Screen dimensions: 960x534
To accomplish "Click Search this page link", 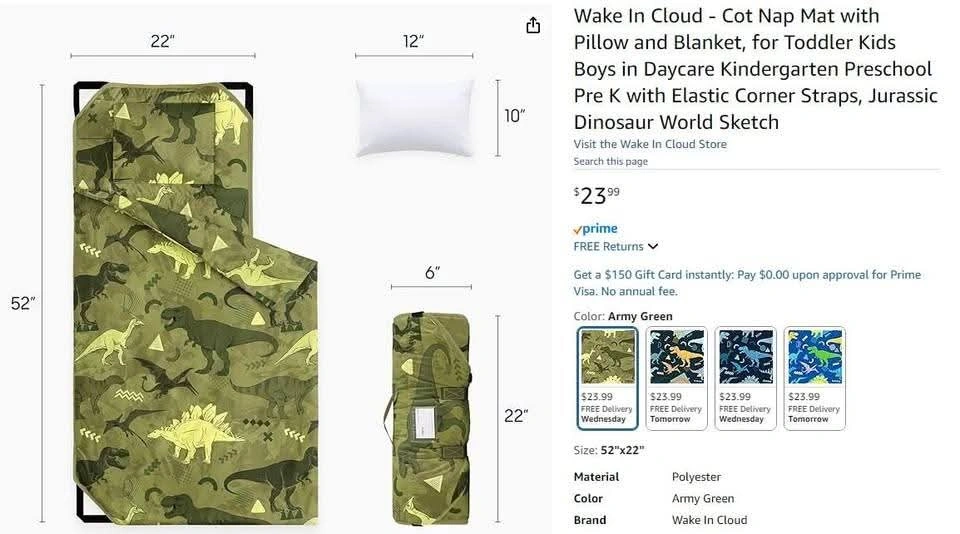I will pos(610,161).
